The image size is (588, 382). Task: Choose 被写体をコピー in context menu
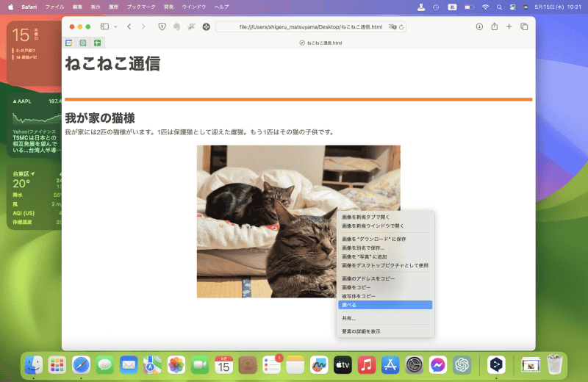[385, 296]
